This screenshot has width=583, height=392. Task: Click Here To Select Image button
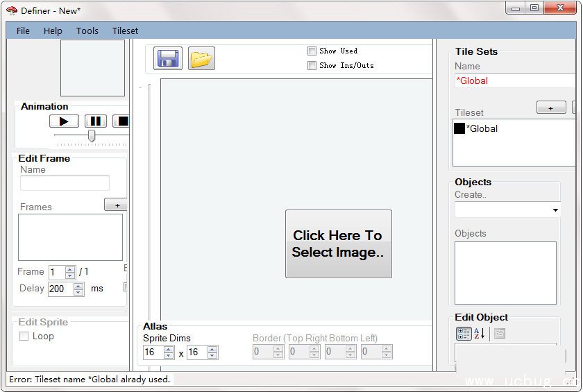point(338,244)
